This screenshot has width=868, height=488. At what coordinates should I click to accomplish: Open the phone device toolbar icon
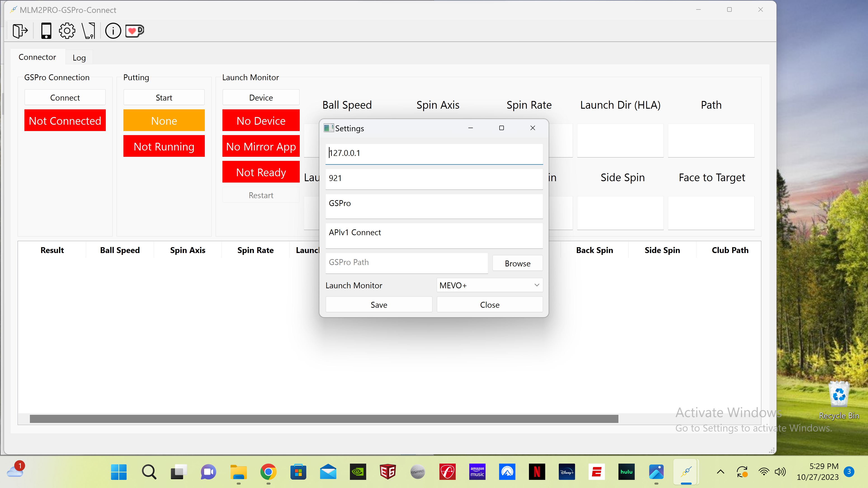(x=46, y=31)
